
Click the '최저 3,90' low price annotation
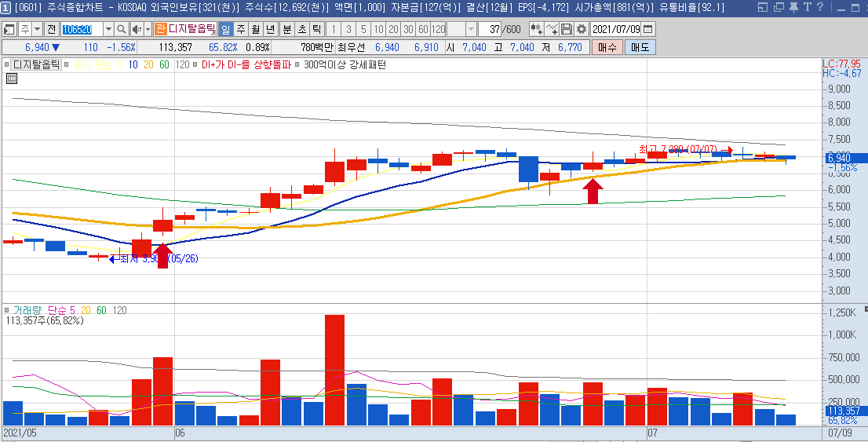point(140,258)
